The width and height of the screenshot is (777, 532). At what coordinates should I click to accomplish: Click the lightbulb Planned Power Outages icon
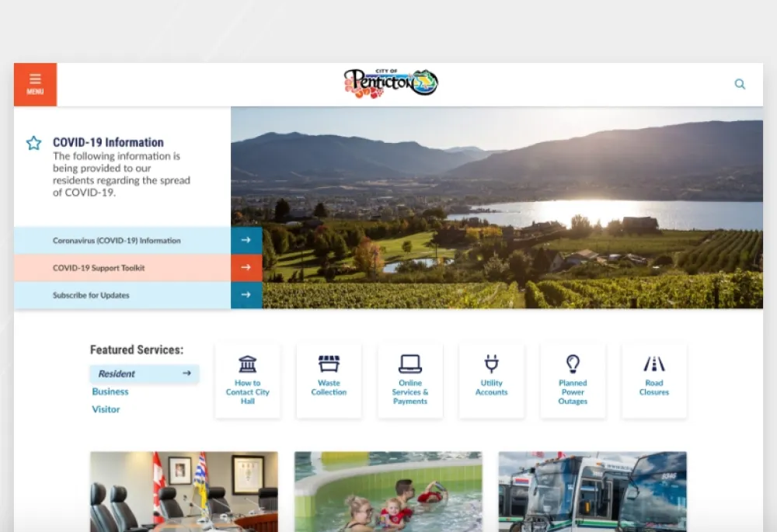[573, 364]
